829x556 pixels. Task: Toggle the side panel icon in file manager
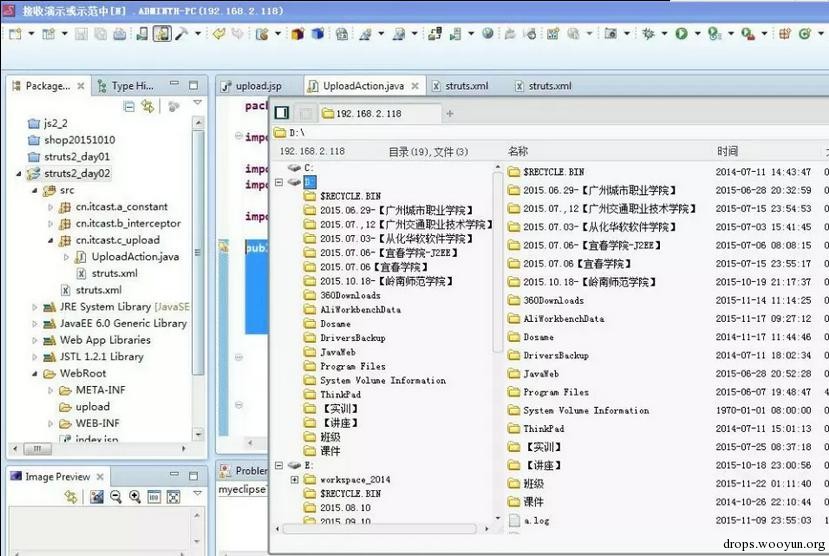[282, 113]
